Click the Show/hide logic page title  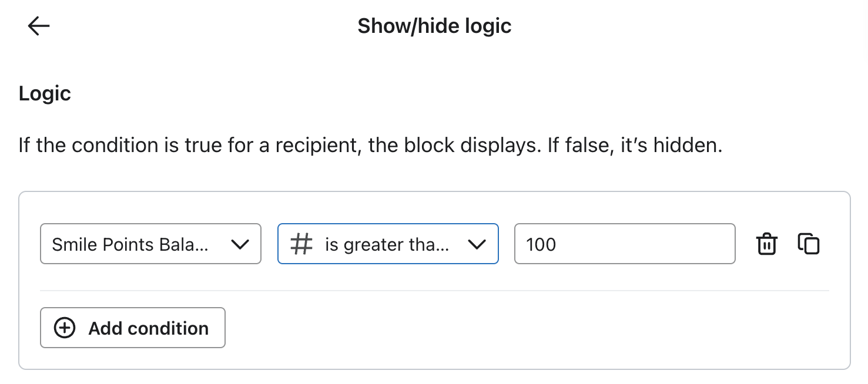434,26
